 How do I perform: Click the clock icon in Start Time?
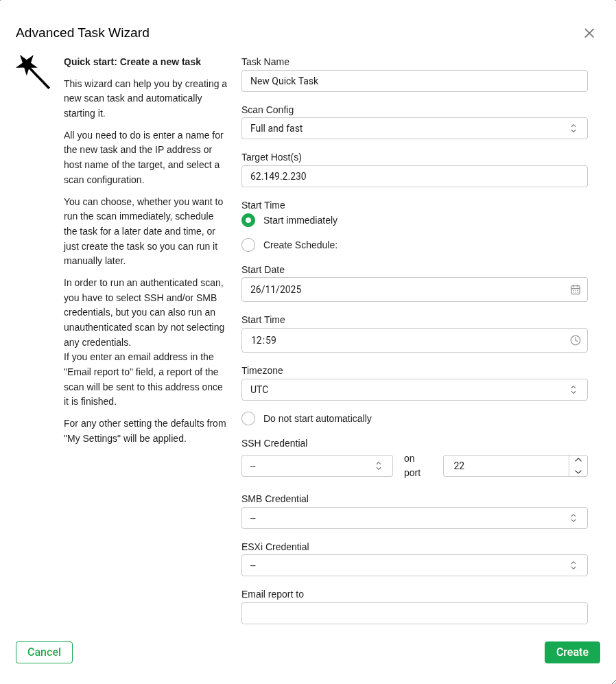(x=576, y=340)
